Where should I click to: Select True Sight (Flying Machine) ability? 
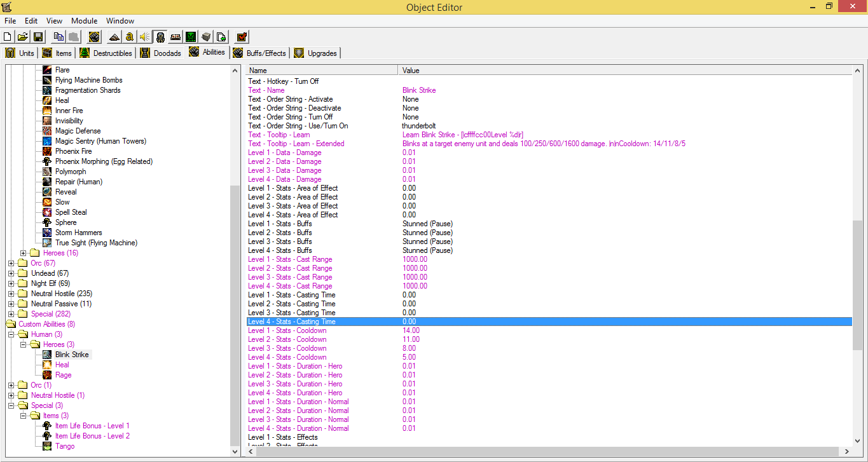[x=96, y=243]
